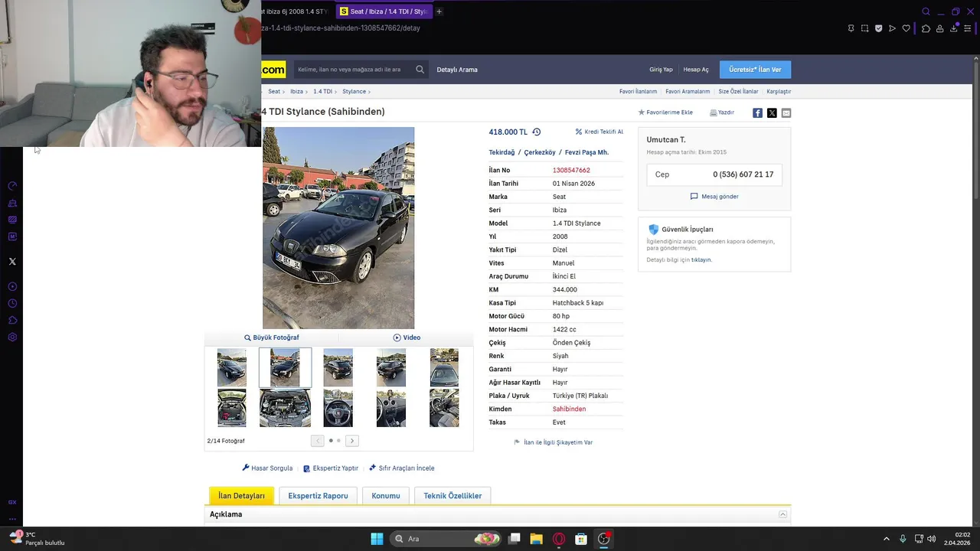Click İlan ile İlgili Şikayetim Var link

point(553,442)
